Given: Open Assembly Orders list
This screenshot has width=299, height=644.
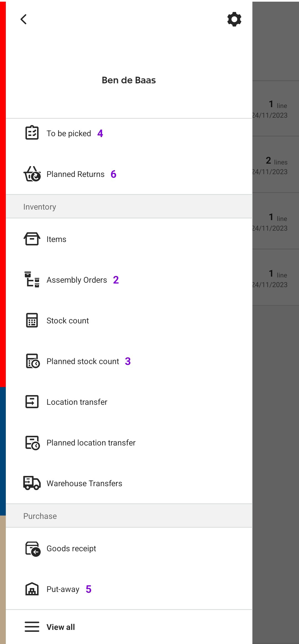Looking at the screenshot, I should [129, 280].
